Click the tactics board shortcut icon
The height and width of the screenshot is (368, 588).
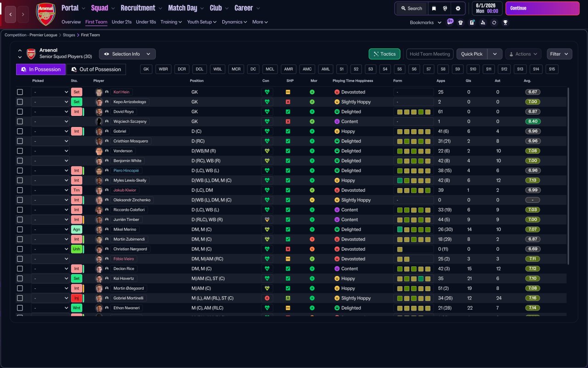click(472, 23)
